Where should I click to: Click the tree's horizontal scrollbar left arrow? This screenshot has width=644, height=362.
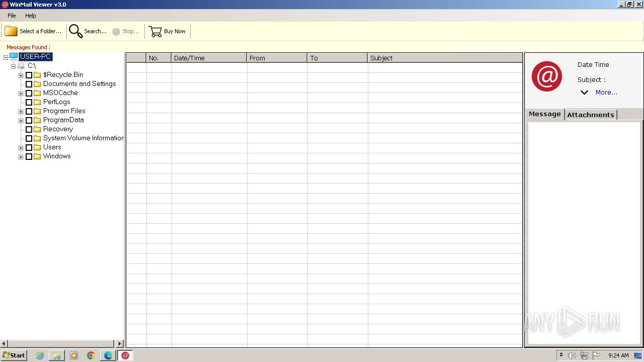[x=4, y=344]
